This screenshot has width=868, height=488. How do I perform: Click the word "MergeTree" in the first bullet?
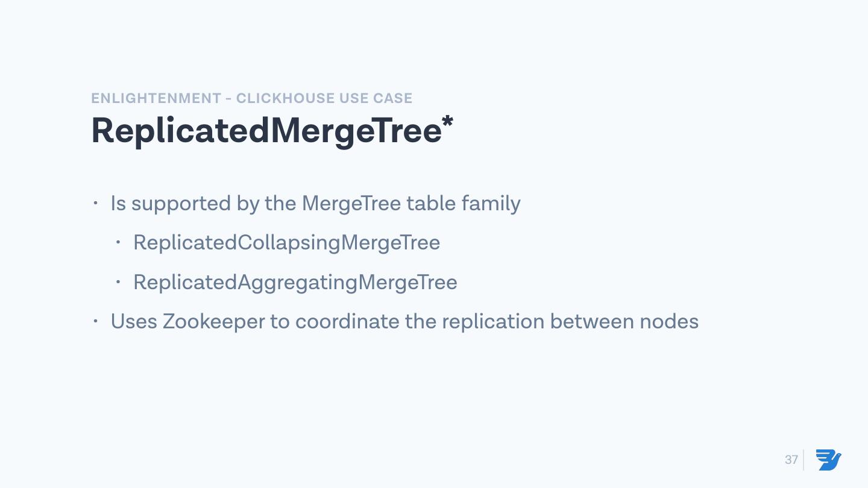click(x=351, y=204)
